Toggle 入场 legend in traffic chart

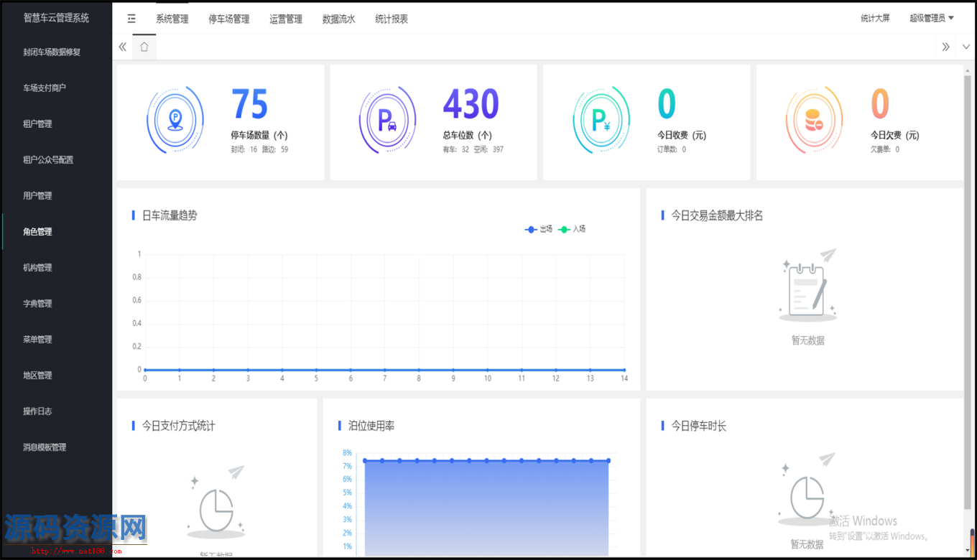click(573, 229)
